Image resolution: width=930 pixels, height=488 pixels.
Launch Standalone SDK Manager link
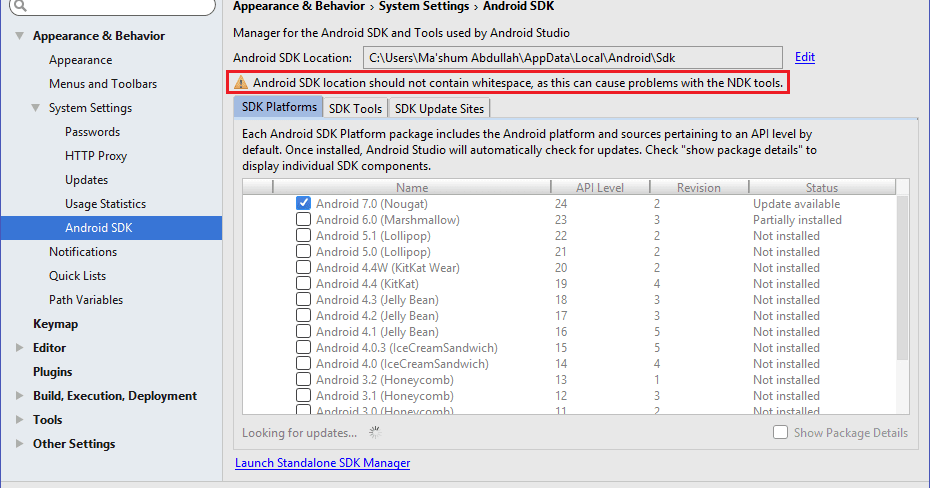[323, 463]
